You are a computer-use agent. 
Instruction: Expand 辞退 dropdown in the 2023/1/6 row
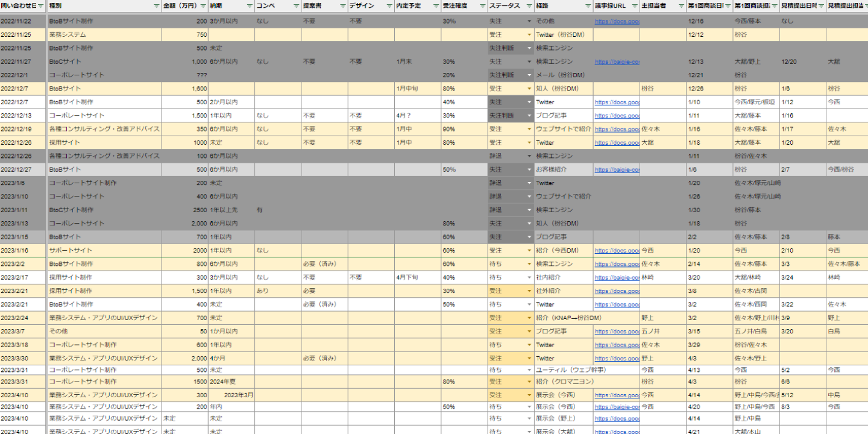pos(529,183)
